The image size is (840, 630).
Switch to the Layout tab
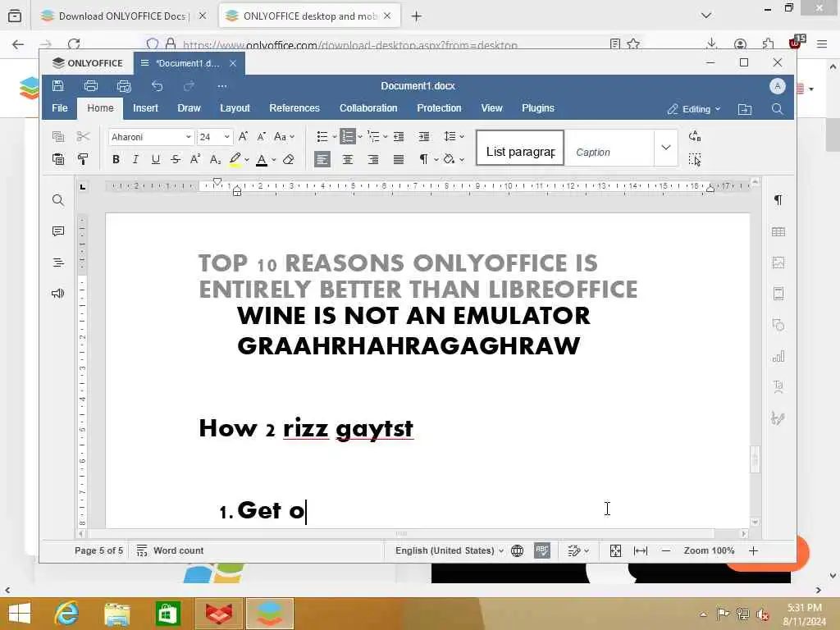pos(235,108)
